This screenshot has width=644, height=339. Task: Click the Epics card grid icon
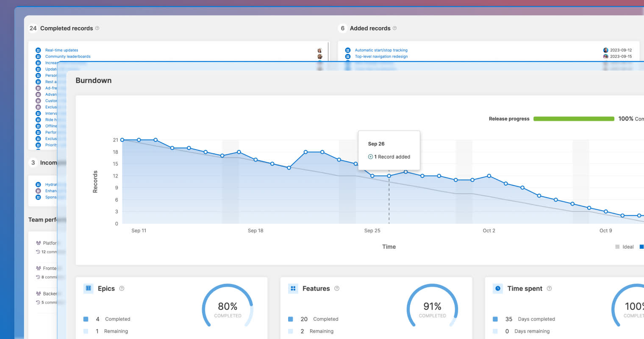pyautogui.click(x=88, y=289)
